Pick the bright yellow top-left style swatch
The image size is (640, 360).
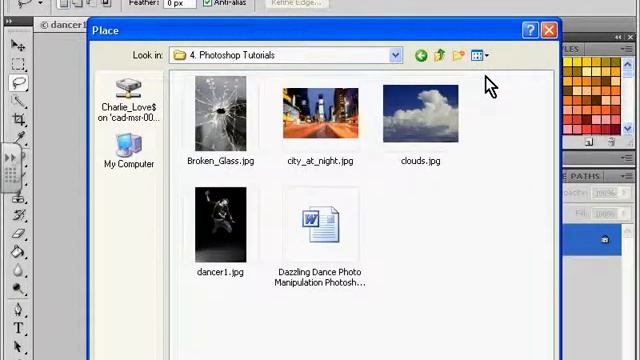point(568,62)
